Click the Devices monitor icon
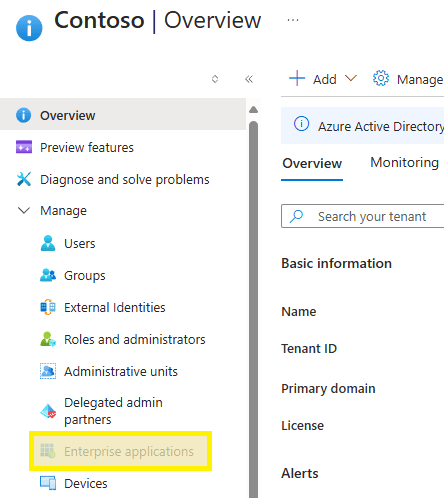 pos(48,483)
